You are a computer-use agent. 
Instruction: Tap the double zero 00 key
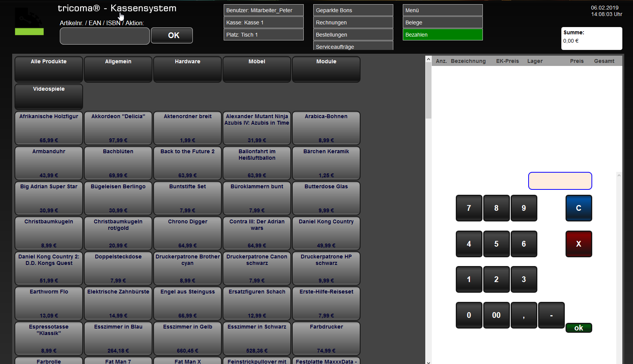click(496, 315)
